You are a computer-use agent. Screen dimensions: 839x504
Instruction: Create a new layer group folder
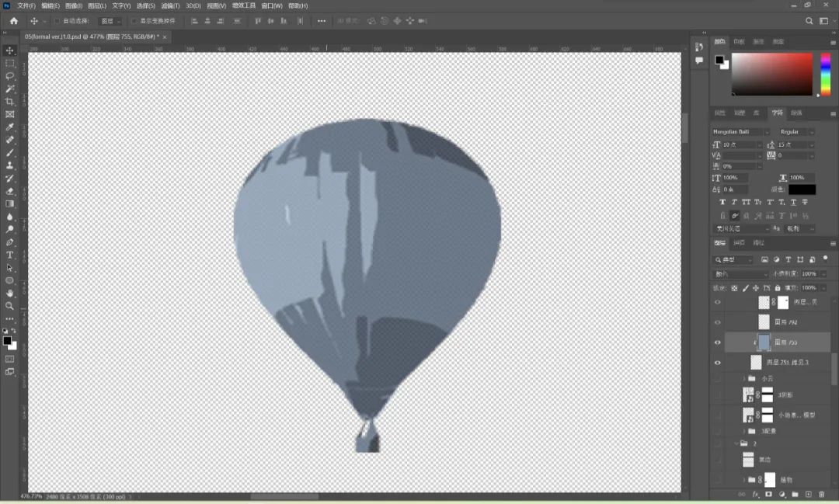[795, 495]
